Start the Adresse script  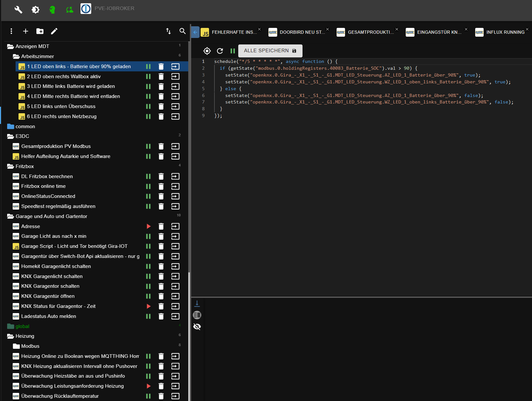click(148, 226)
